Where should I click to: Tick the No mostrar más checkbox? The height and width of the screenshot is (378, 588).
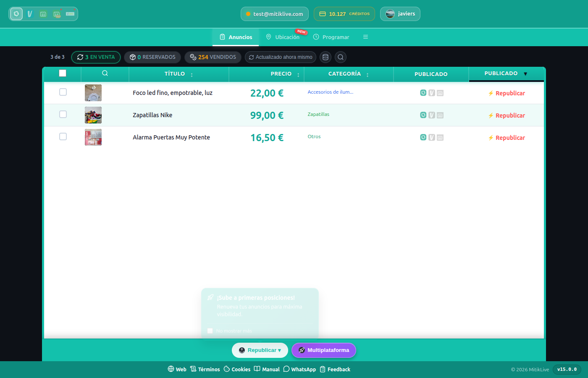click(x=210, y=331)
